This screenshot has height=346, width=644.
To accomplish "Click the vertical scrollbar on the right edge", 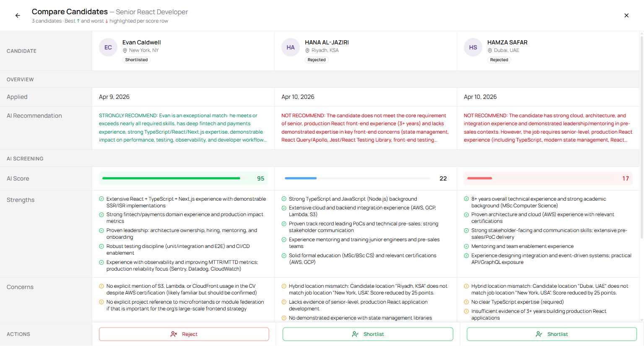I will 641,126.
